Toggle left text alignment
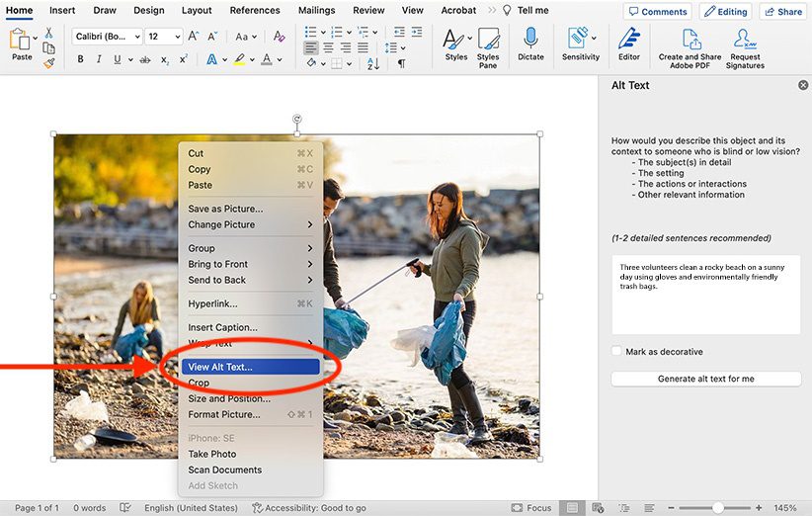This screenshot has width=812, height=516. click(311, 48)
